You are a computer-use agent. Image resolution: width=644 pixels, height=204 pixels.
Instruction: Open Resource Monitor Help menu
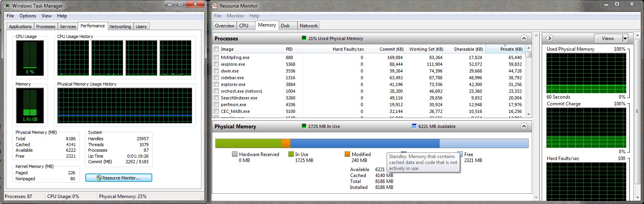tap(254, 16)
